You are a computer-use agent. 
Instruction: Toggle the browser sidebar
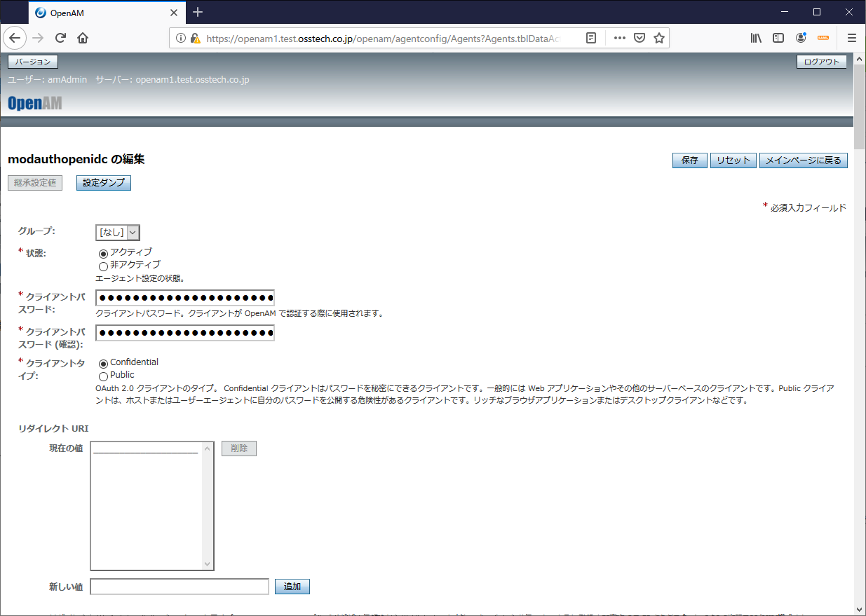[778, 38]
